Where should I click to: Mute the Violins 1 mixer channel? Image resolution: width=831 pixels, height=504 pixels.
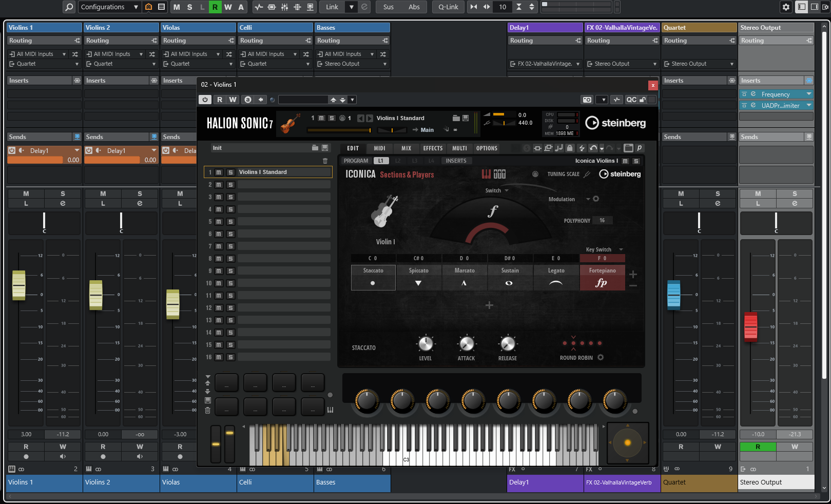26,194
